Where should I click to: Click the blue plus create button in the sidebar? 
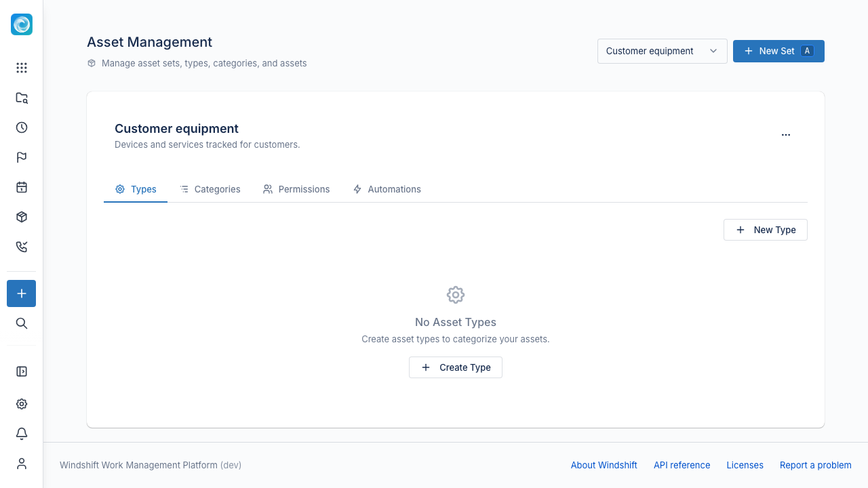(x=22, y=293)
